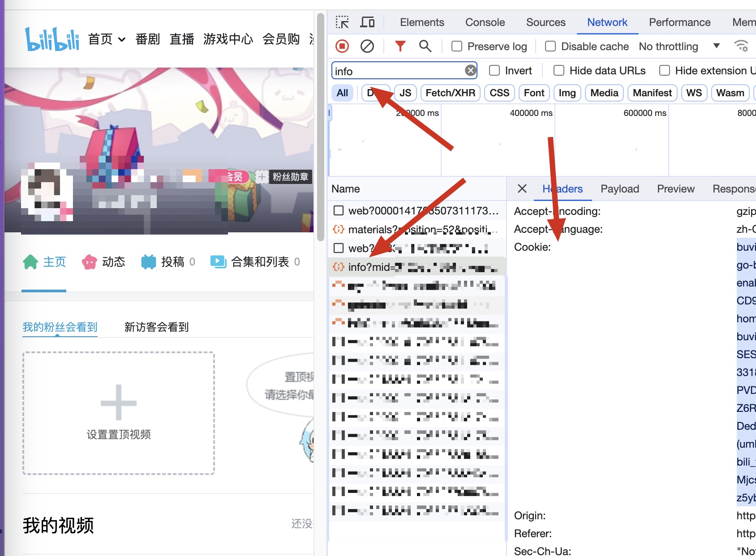The width and height of the screenshot is (756, 556).
Task: Tick the Invert checkbox
Action: pos(494,70)
